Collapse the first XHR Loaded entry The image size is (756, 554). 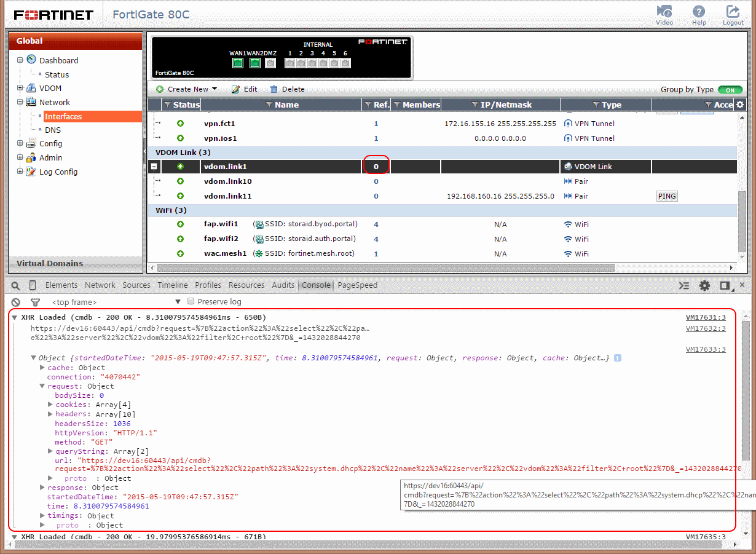tap(14, 318)
